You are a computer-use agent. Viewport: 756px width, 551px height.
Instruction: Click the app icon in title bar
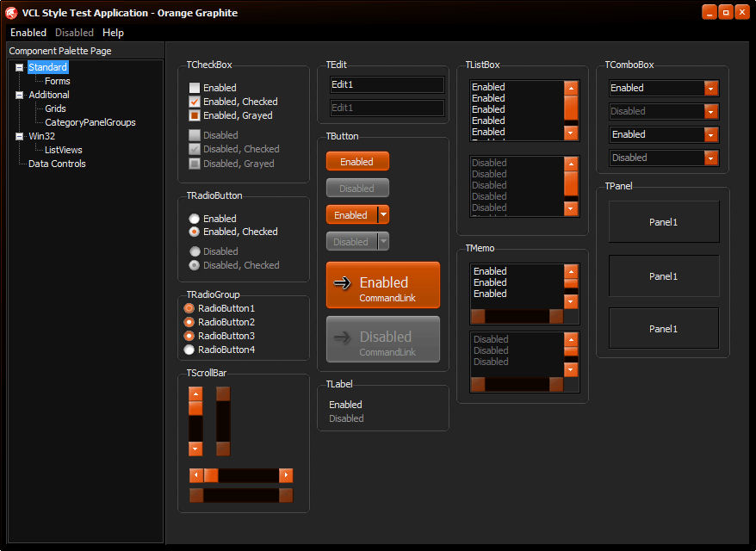[13, 12]
